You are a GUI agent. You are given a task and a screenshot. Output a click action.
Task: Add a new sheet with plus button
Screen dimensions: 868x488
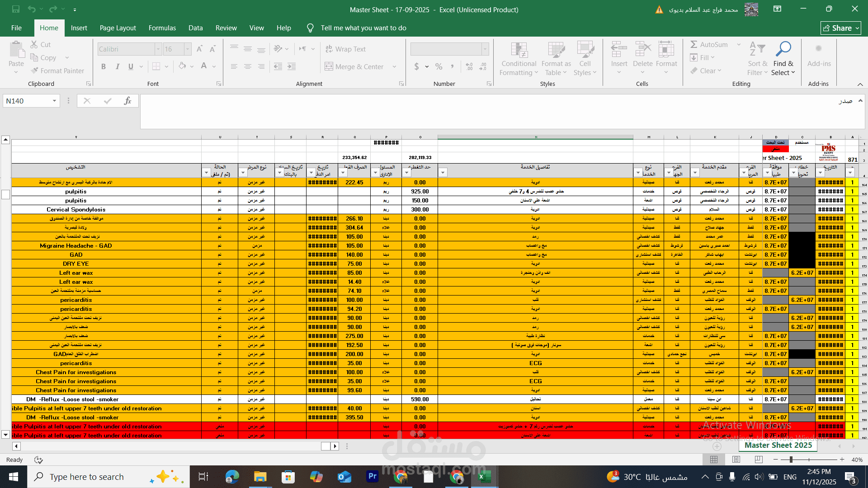[x=717, y=446]
